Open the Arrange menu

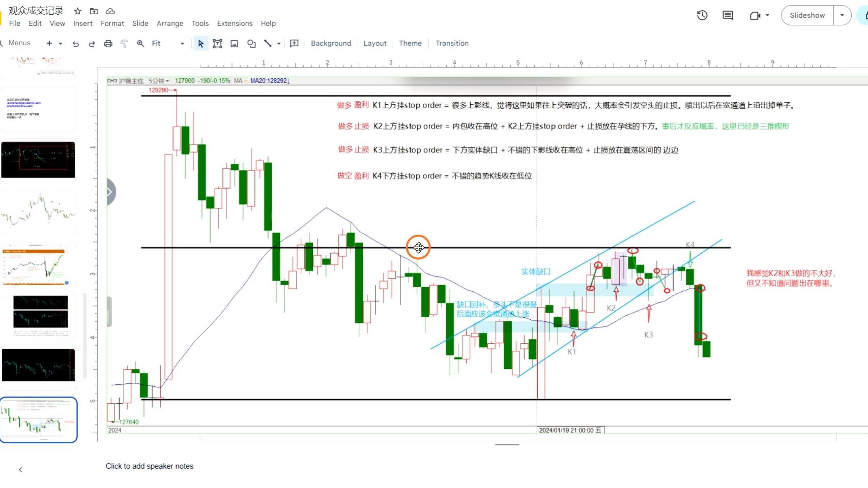(x=170, y=23)
